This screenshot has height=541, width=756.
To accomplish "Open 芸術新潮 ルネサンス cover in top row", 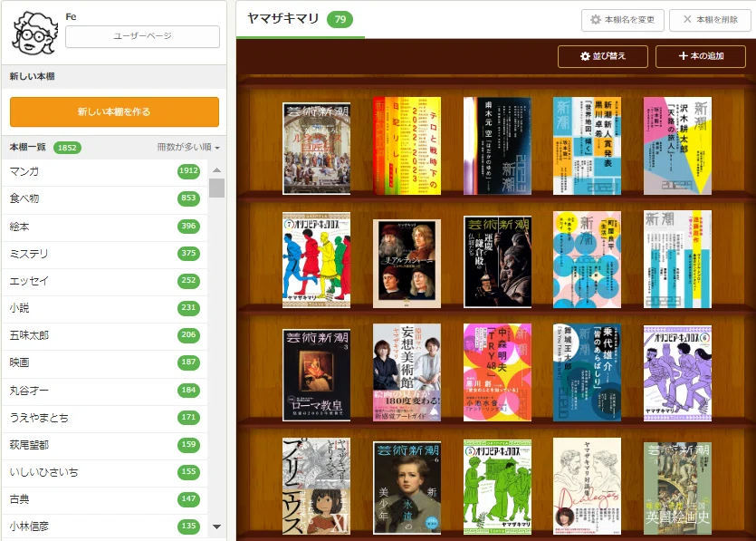I will pyautogui.click(x=316, y=149).
